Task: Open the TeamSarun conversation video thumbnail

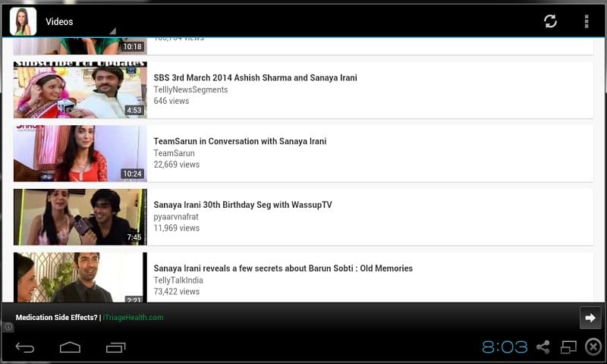Action: 80,154
